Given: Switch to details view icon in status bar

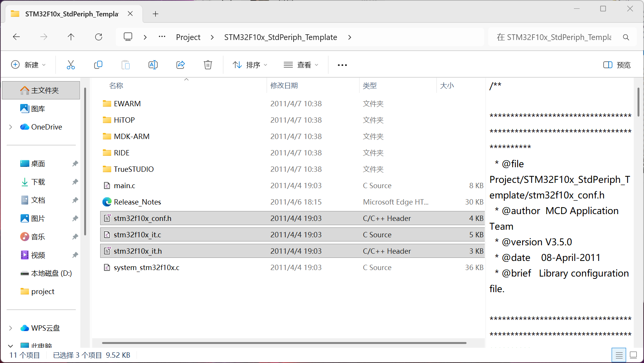Looking at the screenshot, I should [619, 355].
